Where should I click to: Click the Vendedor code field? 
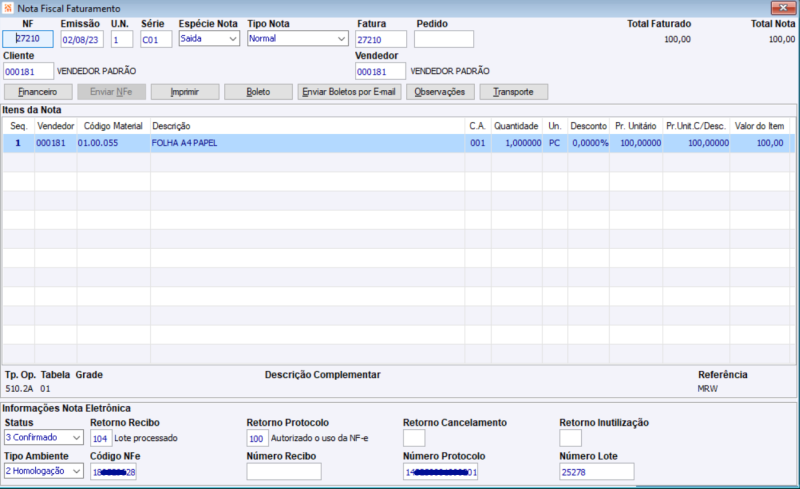380,71
